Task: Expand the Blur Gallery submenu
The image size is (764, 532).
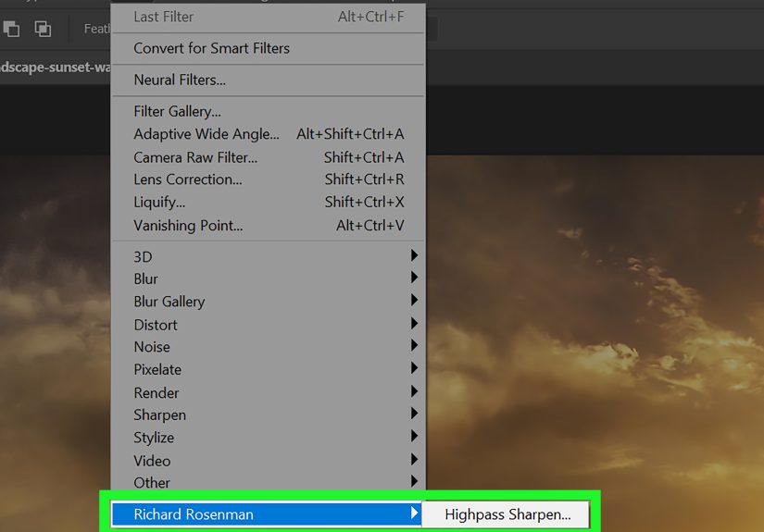Action: tap(268, 302)
